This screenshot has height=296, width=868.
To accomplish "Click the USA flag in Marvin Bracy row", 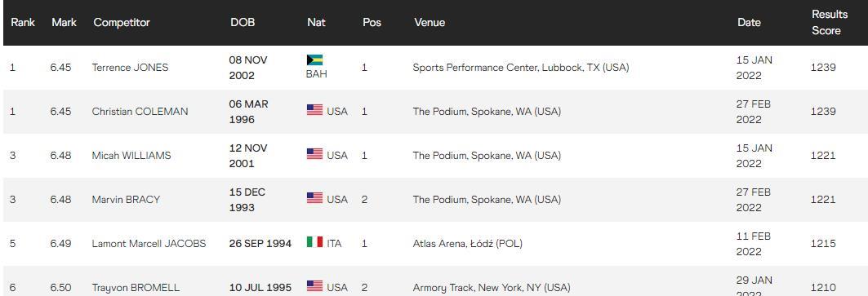I will (314, 197).
